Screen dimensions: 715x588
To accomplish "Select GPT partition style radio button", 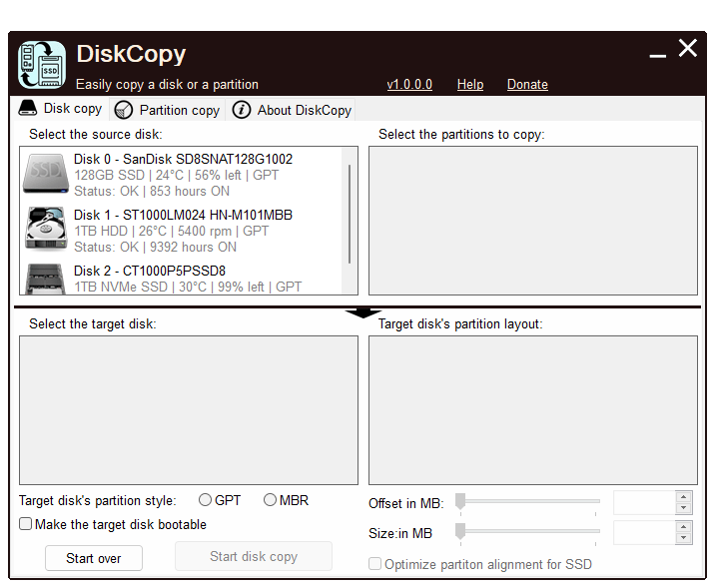I will click(x=206, y=500).
